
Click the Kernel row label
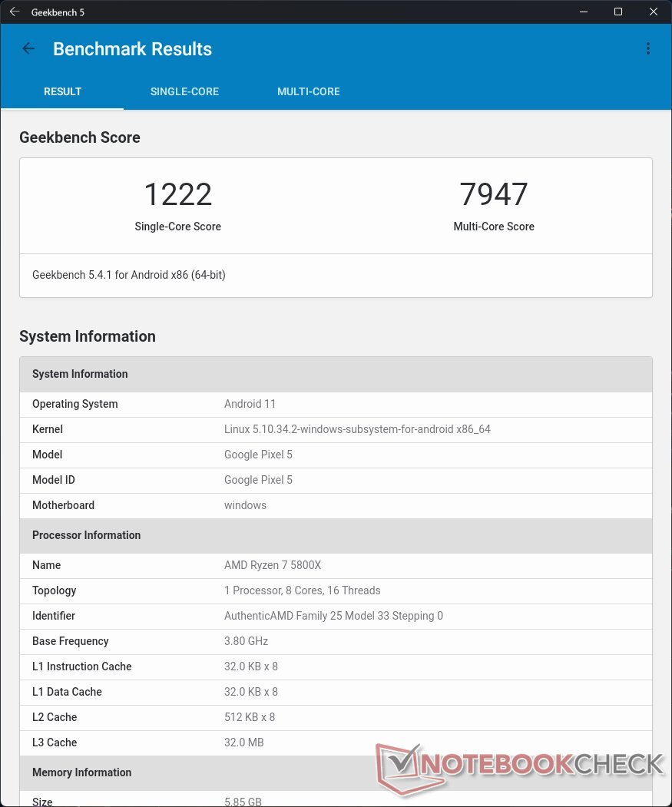[x=48, y=429]
